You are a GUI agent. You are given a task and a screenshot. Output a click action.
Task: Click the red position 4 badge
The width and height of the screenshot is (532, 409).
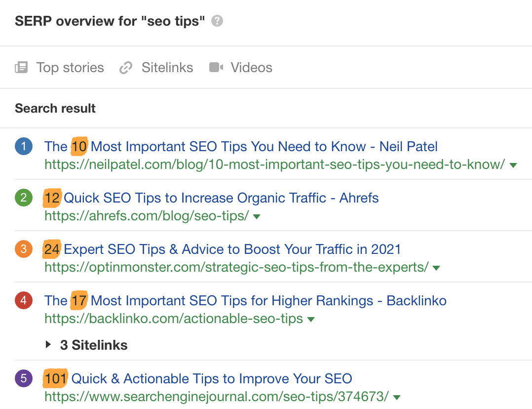[x=24, y=300]
